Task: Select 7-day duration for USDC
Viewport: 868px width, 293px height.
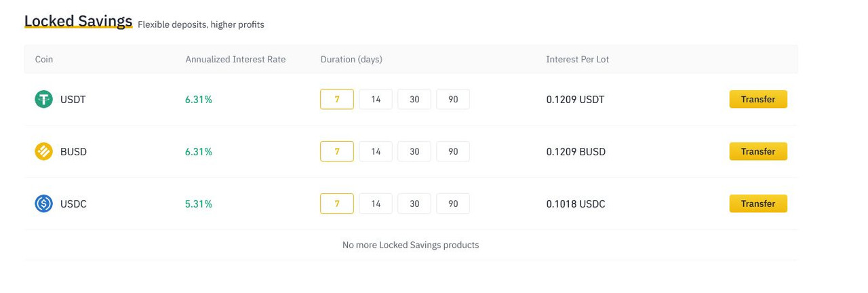Action: coord(337,203)
